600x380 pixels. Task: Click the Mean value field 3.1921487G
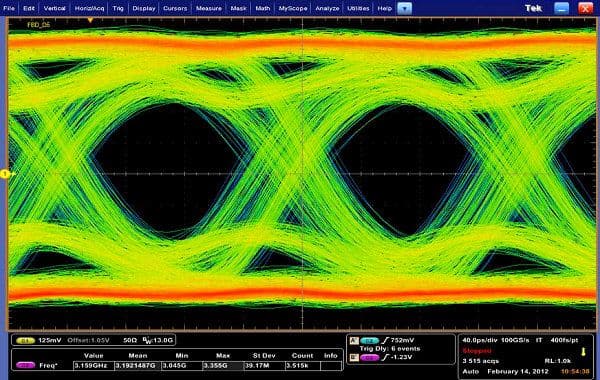[138, 365]
